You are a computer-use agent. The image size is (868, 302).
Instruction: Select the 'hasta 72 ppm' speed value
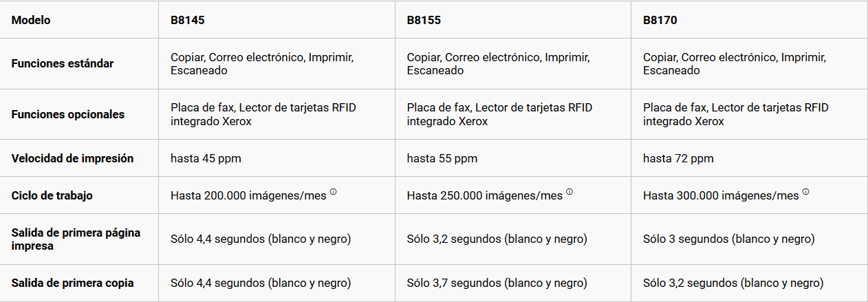pos(678,158)
